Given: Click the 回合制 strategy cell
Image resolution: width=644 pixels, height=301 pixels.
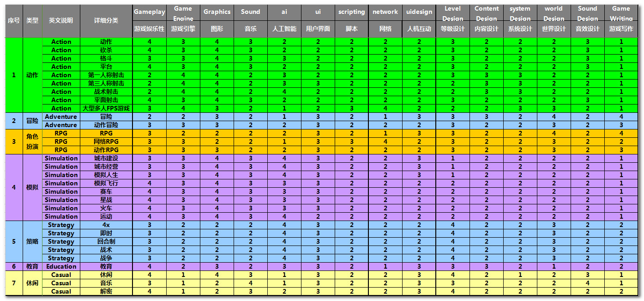Looking at the screenshot, I should click(x=106, y=241).
